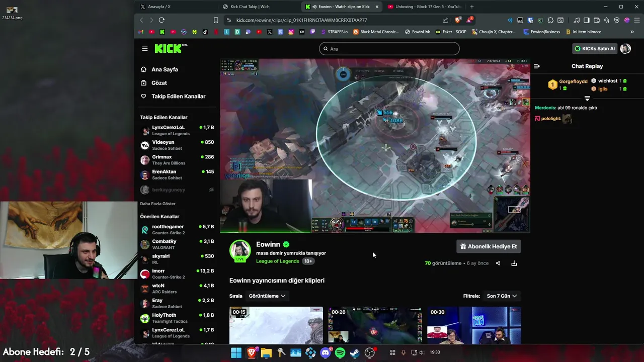Open ErenAktan channel in sidebar

(177, 174)
